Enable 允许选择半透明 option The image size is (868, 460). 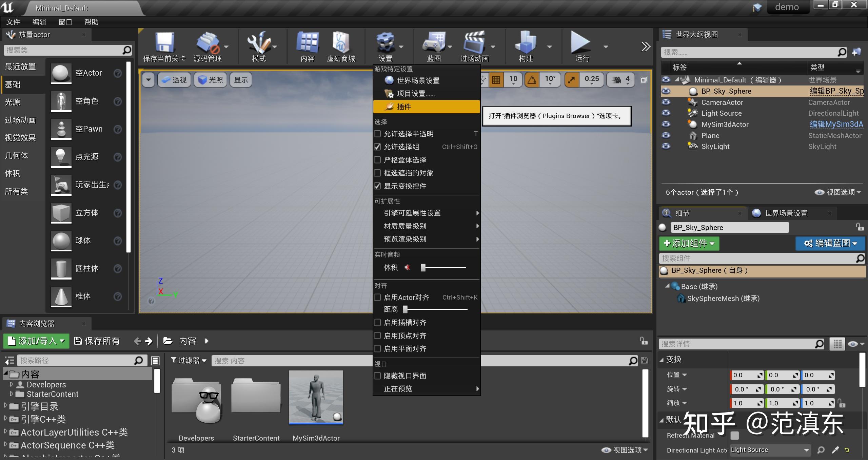click(378, 134)
